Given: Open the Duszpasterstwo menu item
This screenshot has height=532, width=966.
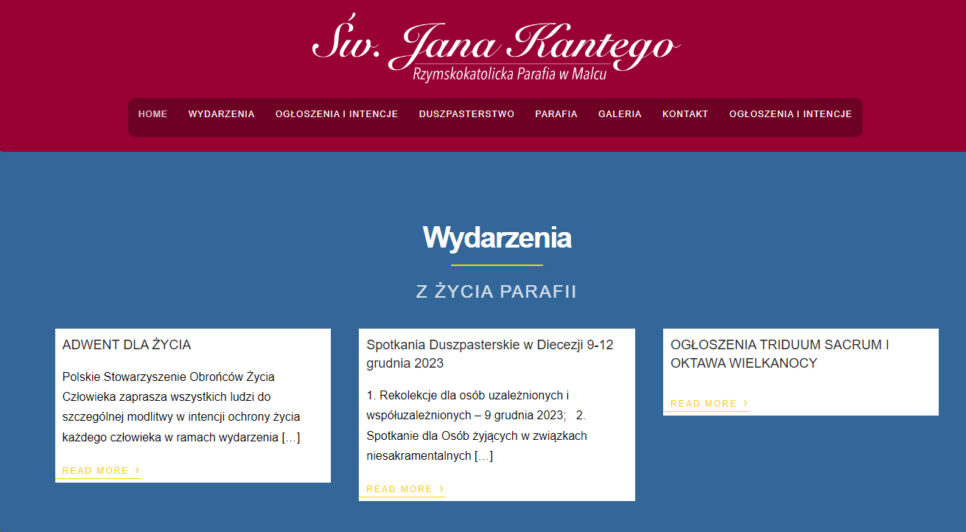Looking at the screenshot, I should (466, 114).
